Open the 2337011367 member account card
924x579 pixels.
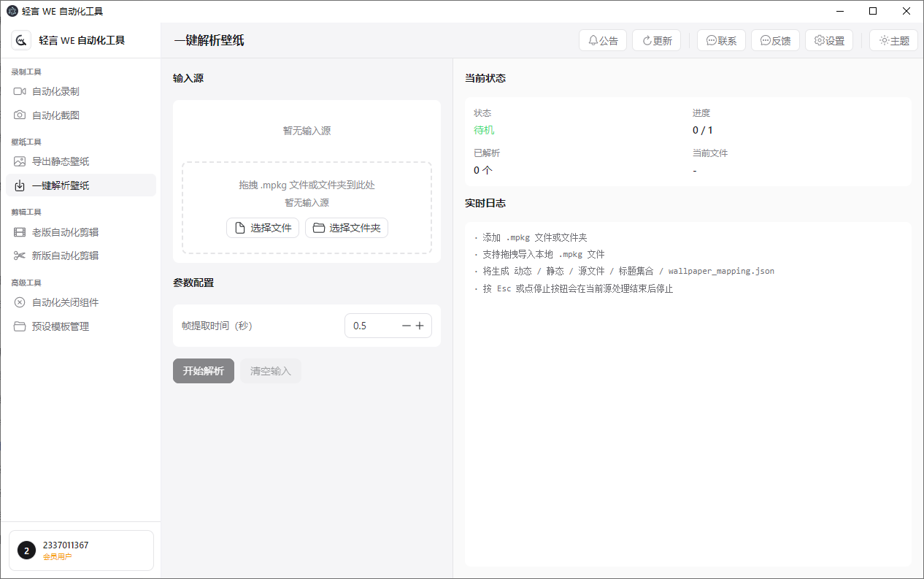(x=81, y=550)
